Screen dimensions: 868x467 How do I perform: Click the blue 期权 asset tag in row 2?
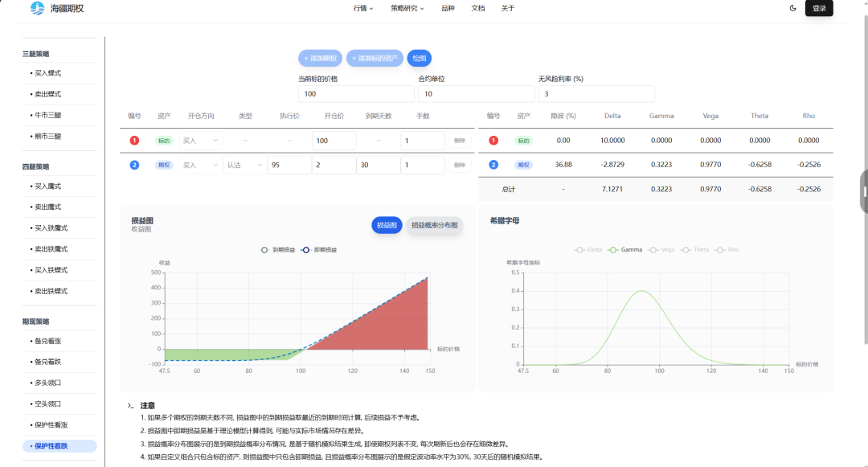click(164, 165)
